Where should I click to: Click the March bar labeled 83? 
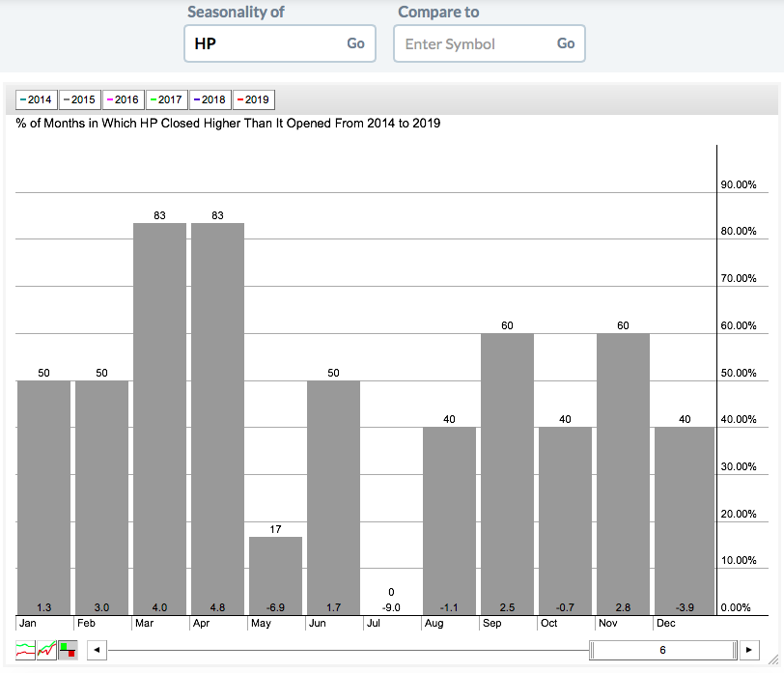pos(159,419)
